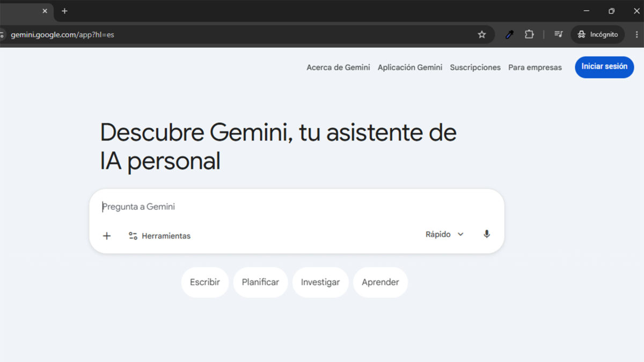This screenshot has width=644, height=362.
Task: Restore down the browser window
Action: pos(611,11)
